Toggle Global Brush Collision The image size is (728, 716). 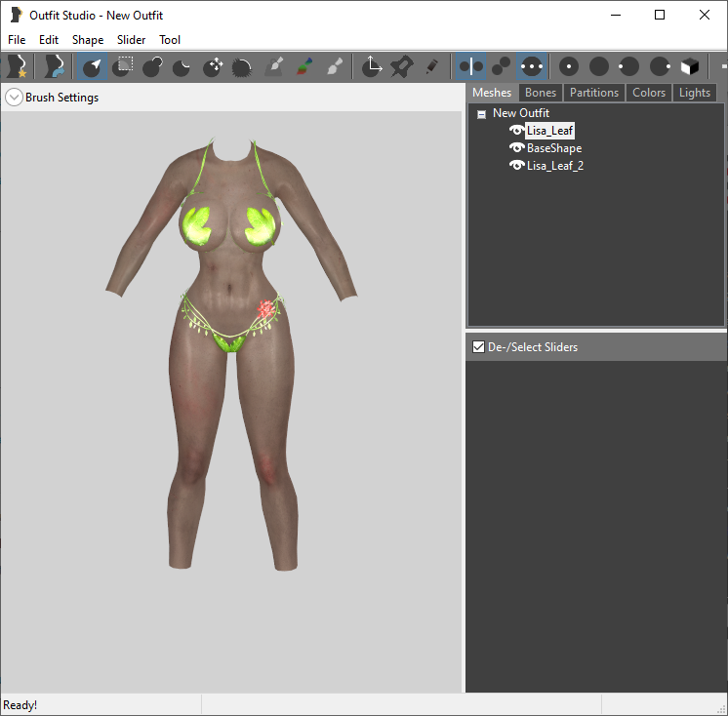click(x=532, y=66)
